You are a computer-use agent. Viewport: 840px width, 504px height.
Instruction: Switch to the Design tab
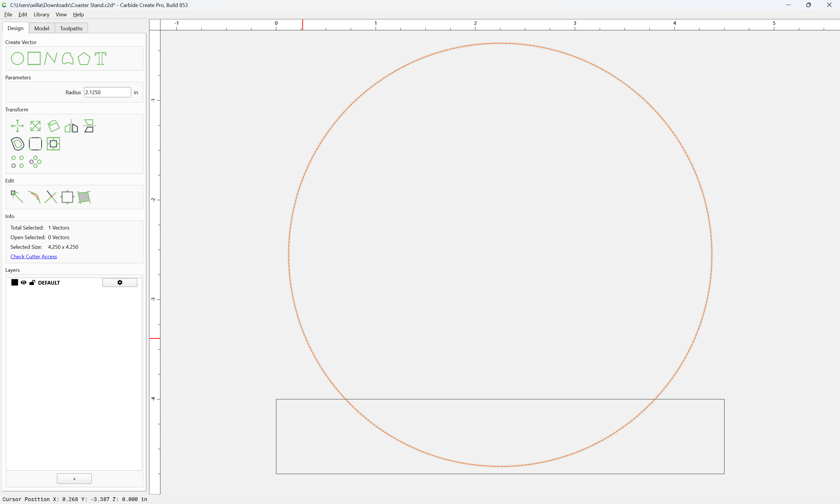tap(16, 28)
